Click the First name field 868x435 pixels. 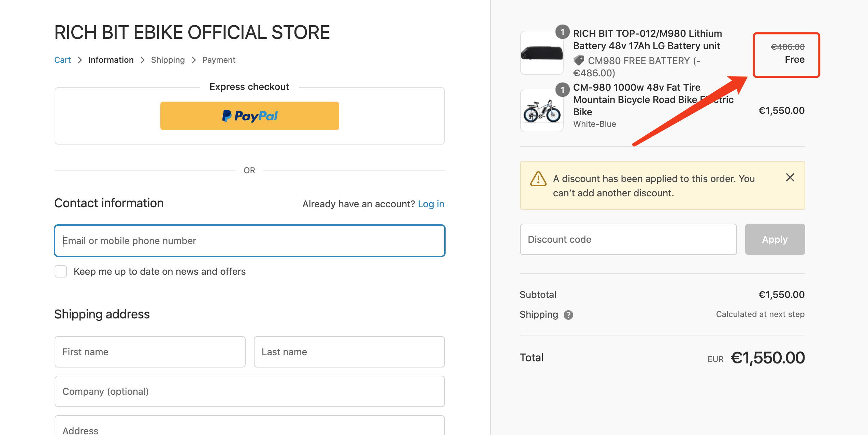coord(150,352)
